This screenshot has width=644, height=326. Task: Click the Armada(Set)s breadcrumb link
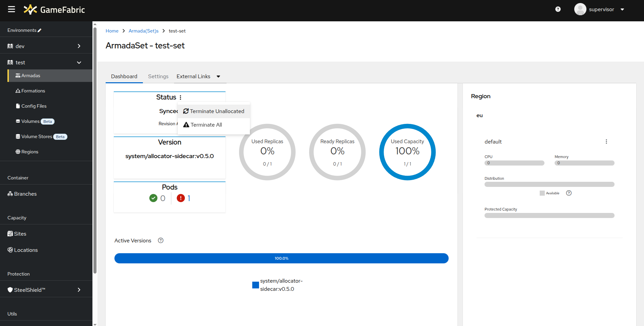pos(144,31)
